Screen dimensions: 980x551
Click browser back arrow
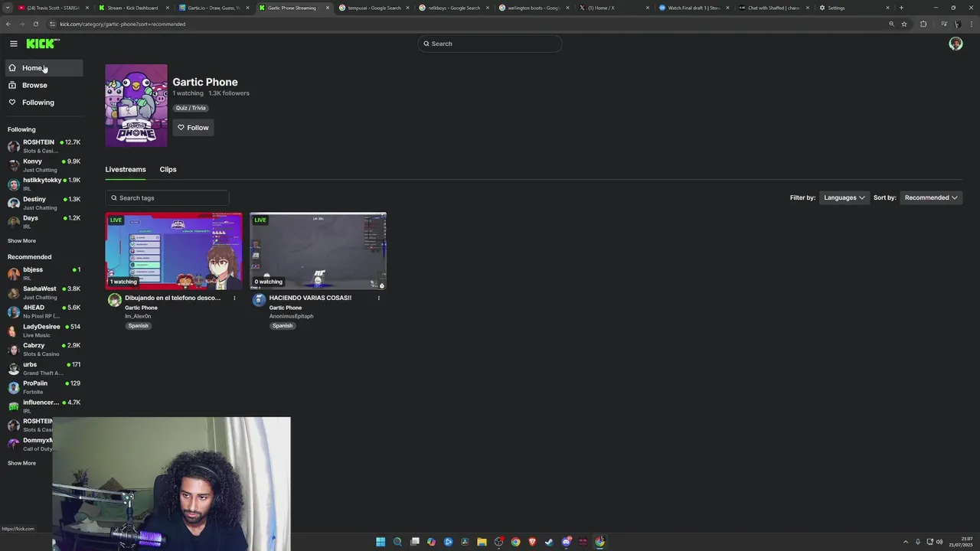[x=8, y=24]
